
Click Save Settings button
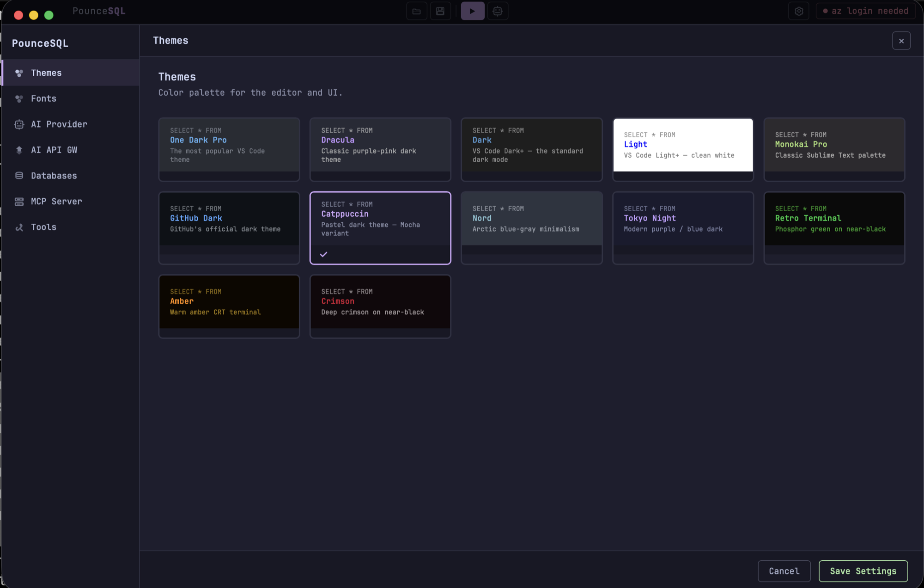[x=863, y=571]
